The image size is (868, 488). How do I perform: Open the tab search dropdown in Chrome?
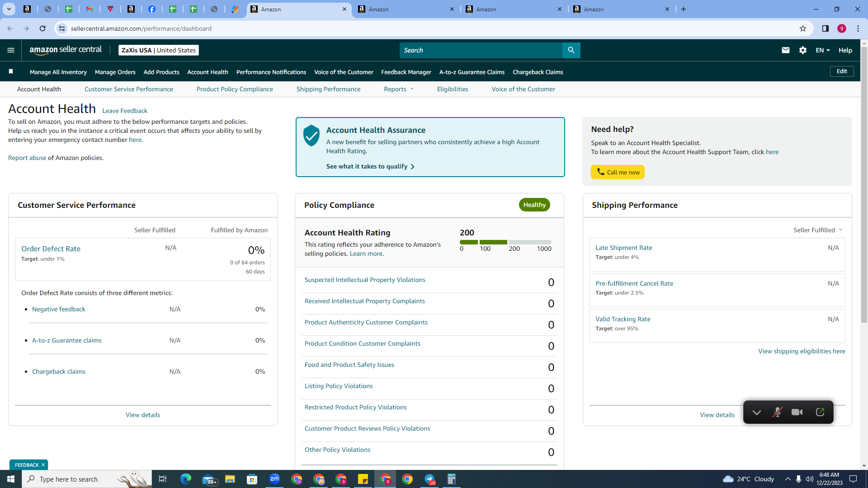click(9, 9)
